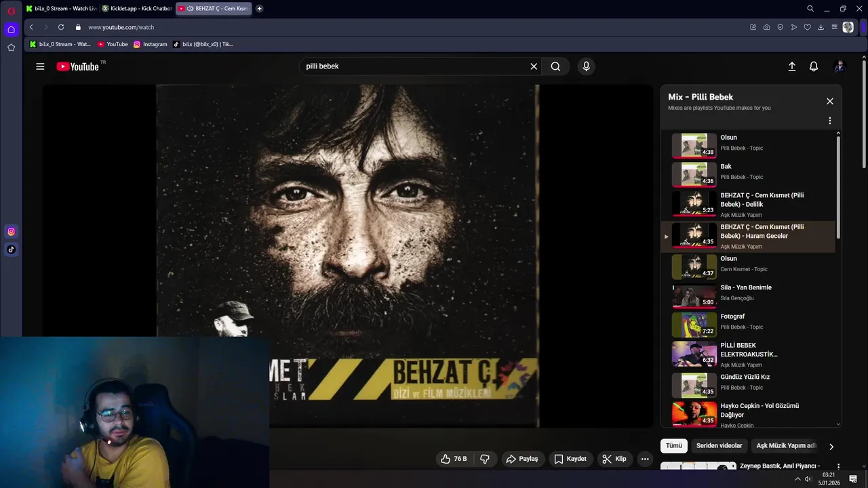Select currently playing 'Haram Geceler' item
The image size is (868, 488).
coord(749,236)
